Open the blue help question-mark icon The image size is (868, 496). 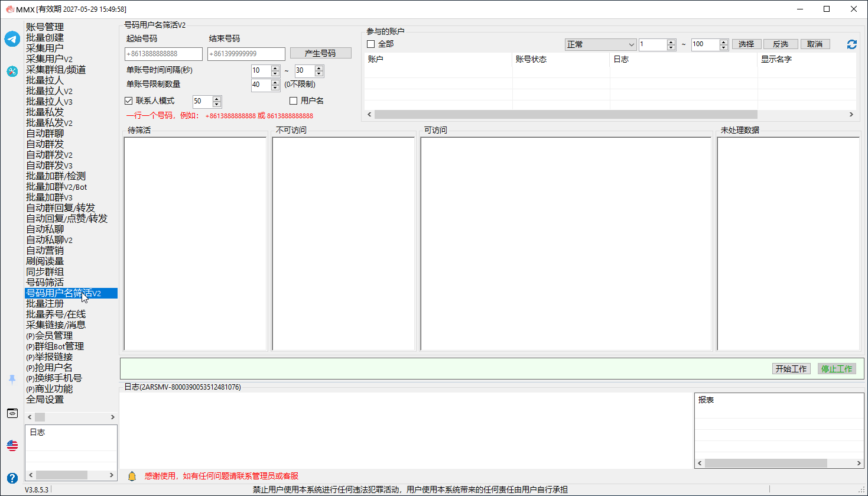[x=12, y=478]
